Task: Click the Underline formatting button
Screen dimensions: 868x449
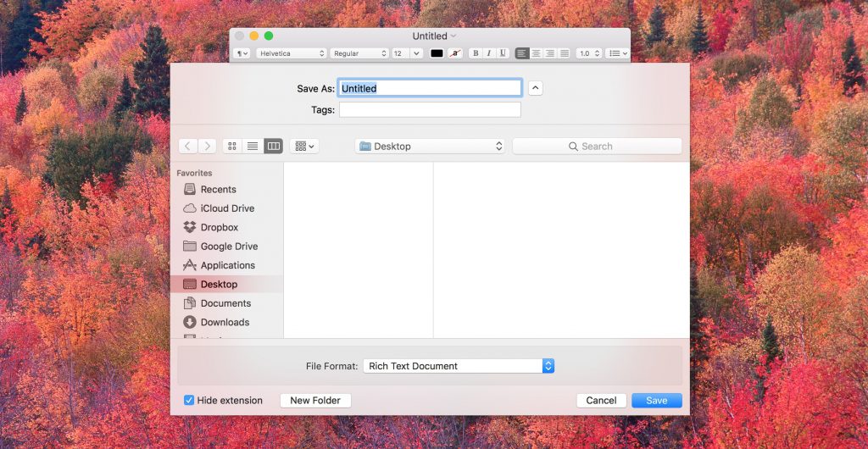Action: 503,53
